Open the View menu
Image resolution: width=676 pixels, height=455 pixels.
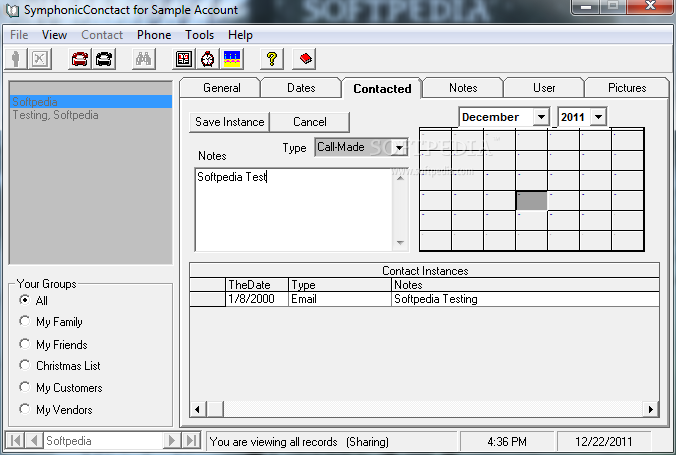click(x=54, y=35)
